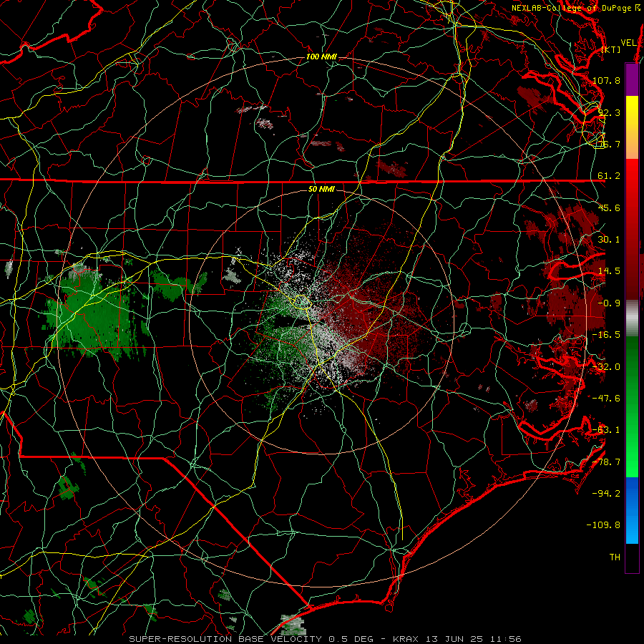Click the TH label below the scale

point(615,557)
